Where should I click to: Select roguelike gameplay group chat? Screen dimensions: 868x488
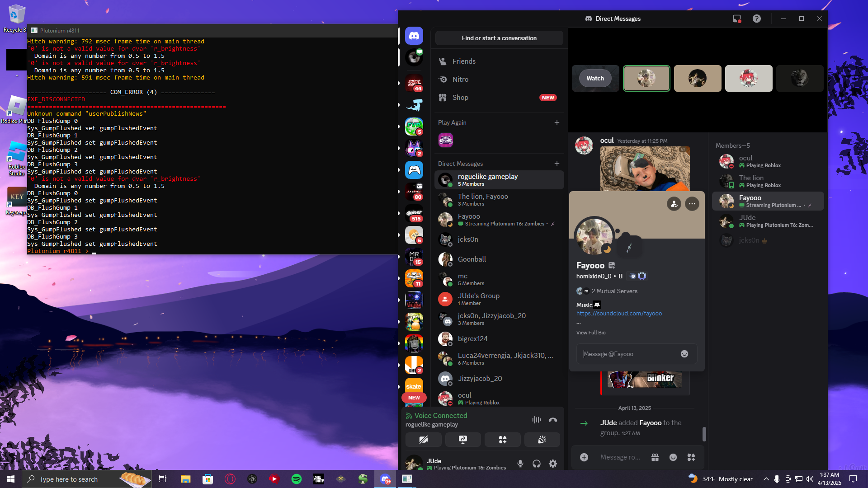pyautogui.click(x=499, y=180)
